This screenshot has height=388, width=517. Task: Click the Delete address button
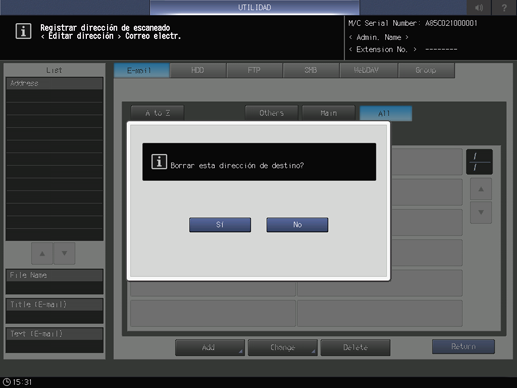pyautogui.click(x=355, y=348)
